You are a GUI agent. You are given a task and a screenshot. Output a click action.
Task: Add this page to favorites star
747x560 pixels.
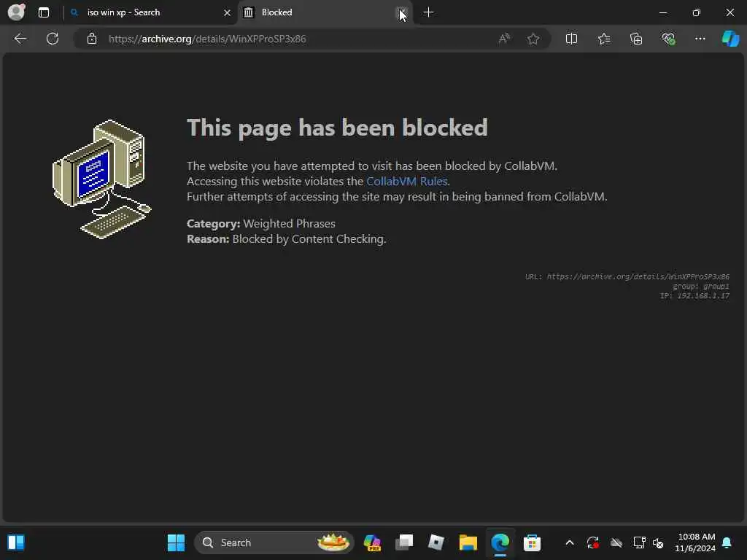point(533,39)
